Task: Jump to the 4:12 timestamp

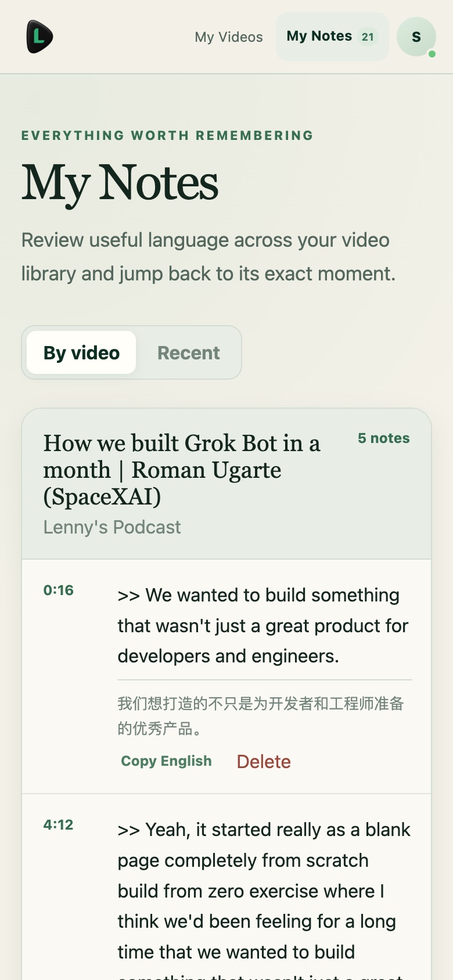Action: tap(59, 825)
